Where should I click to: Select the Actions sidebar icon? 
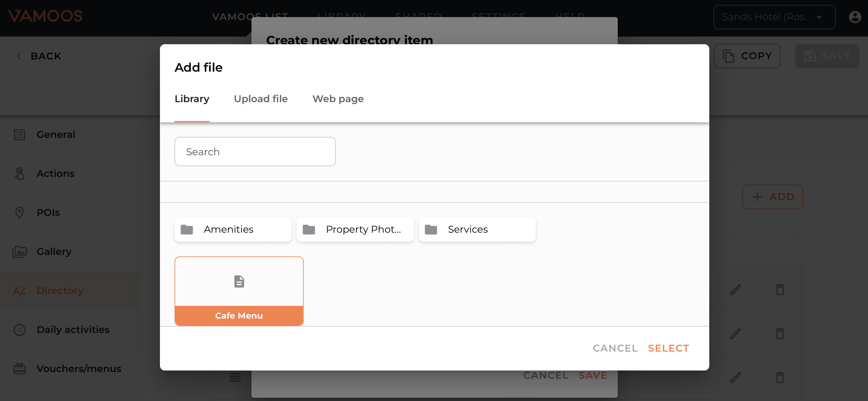(x=19, y=174)
